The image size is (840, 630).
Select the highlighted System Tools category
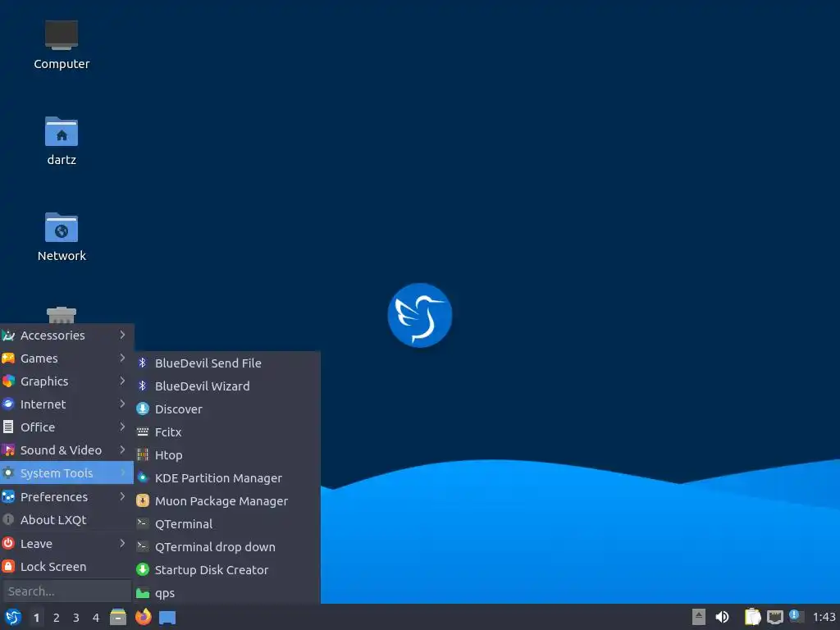(x=66, y=473)
